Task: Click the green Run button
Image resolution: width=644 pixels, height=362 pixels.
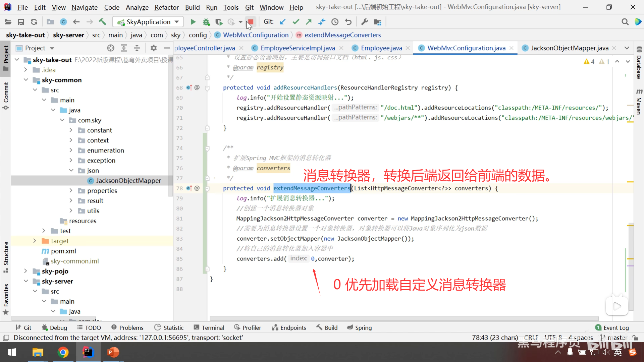Action: point(193,22)
